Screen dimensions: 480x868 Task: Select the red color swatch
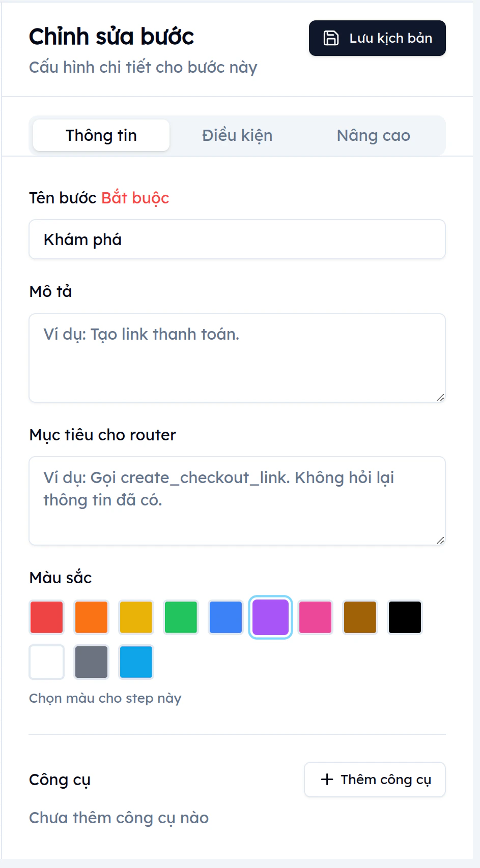pyautogui.click(x=46, y=617)
